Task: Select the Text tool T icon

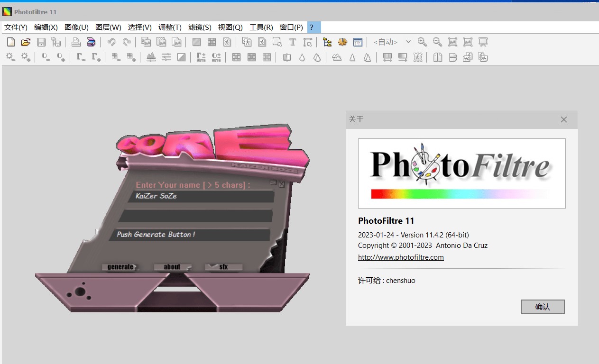Action: click(293, 42)
